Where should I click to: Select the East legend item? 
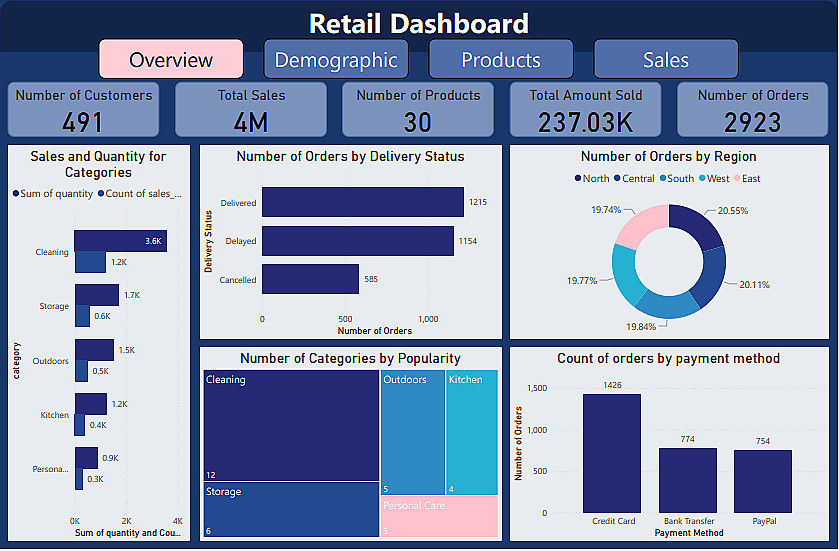tap(747, 178)
